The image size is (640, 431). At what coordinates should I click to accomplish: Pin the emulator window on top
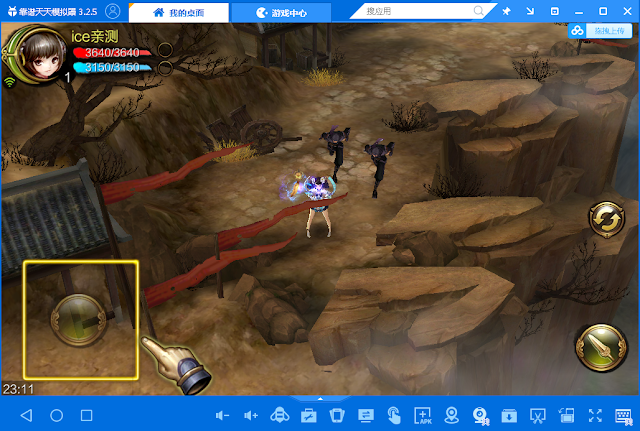506,11
